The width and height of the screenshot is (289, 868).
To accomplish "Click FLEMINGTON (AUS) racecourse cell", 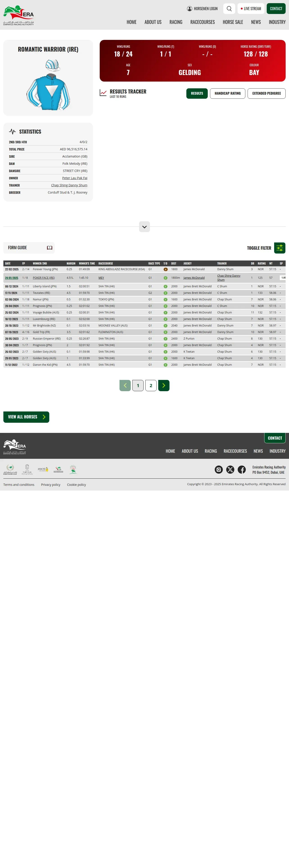I will [111, 332].
